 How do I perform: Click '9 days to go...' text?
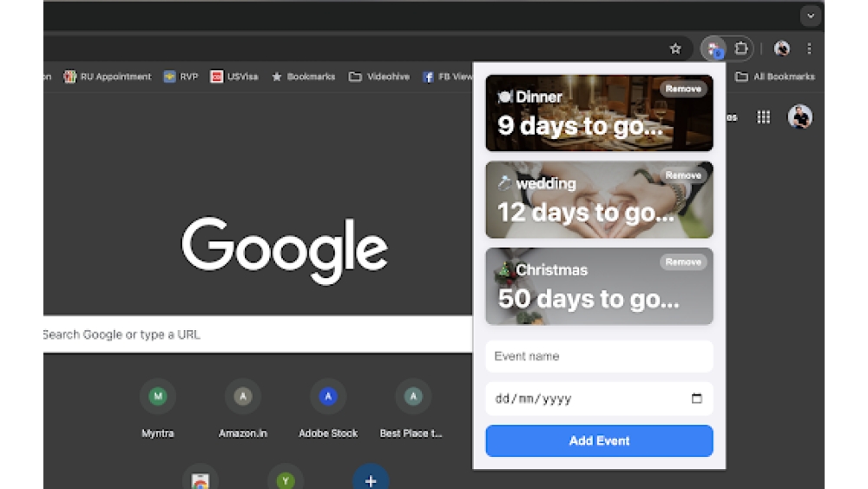click(580, 126)
